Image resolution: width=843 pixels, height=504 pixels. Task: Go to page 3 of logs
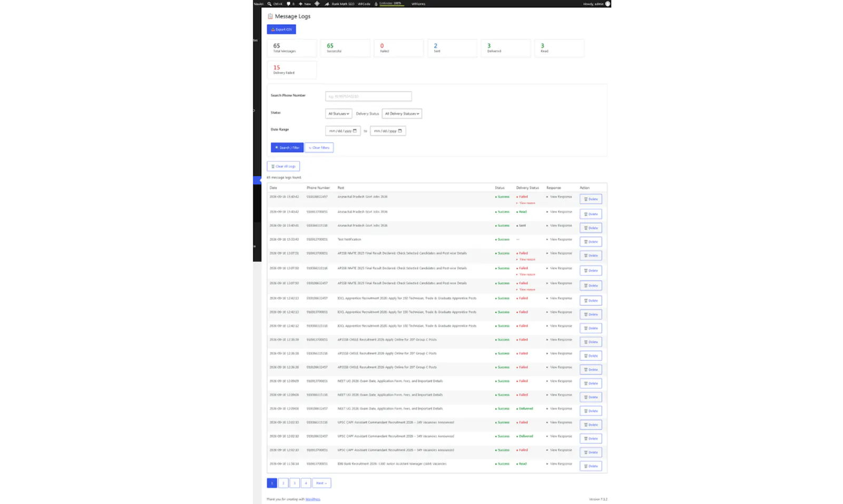click(x=295, y=483)
